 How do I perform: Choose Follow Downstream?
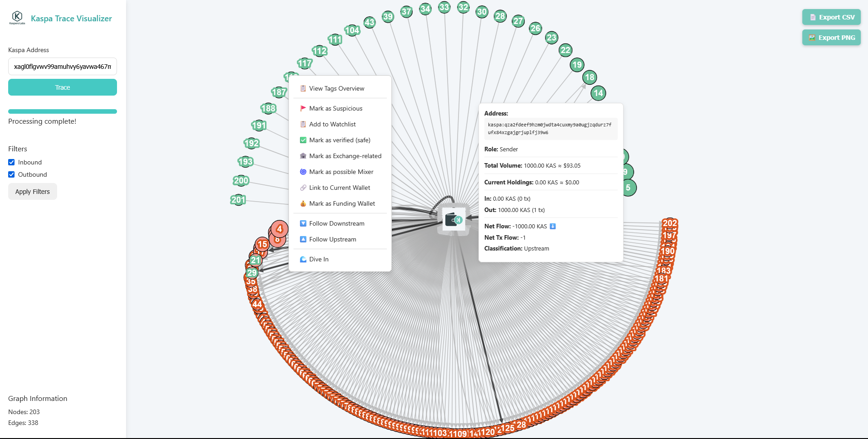(340, 223)
